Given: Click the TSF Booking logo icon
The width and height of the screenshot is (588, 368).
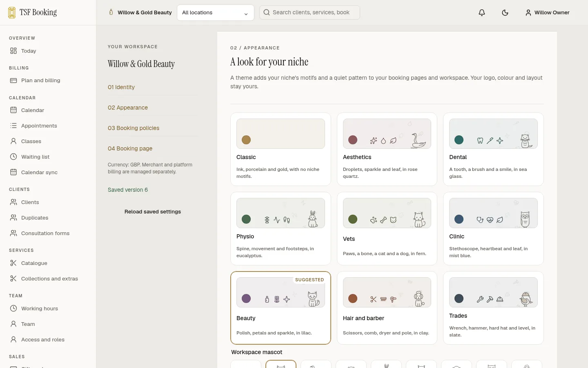Looking at the screenshot, I should click(x=12, y=12).
